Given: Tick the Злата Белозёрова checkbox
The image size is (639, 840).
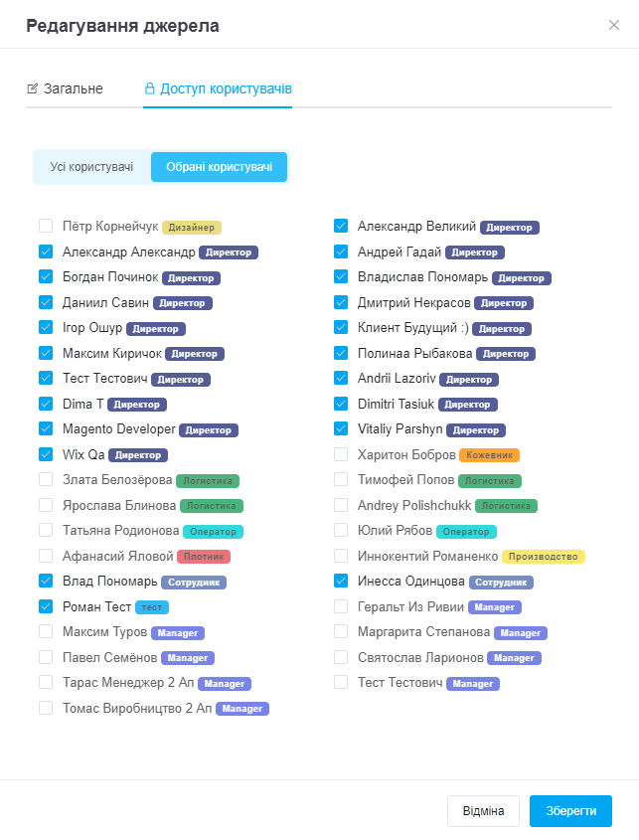Looking at the screenshot, I should [46, 479].
